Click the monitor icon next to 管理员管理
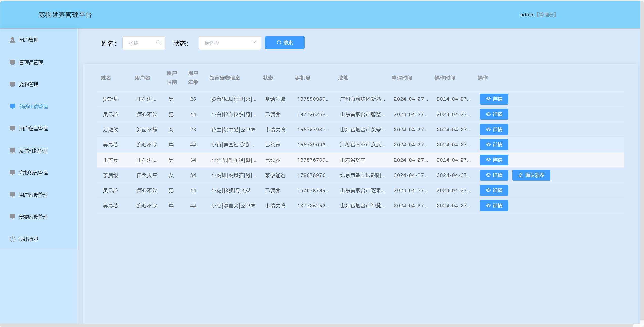This screenshot has height=327, width=644. (12, 62)
